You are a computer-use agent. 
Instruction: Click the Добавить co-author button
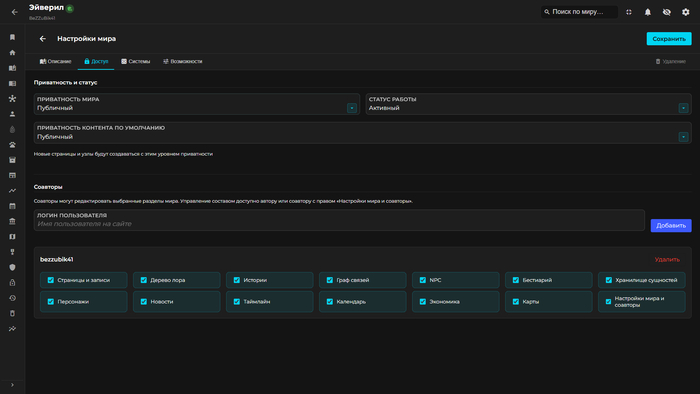tap(671, 225)
